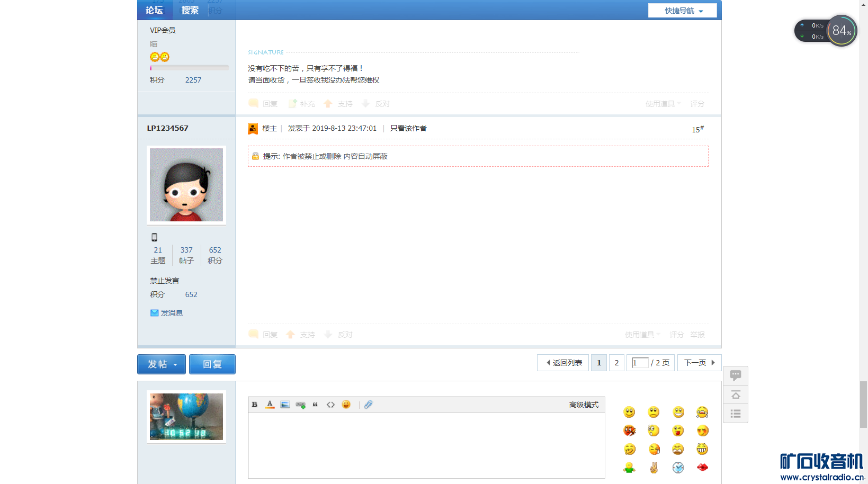Toggle bold text in reply editor
The height and width of the screenshot is (484, 868).
click(x=255, y=405)
